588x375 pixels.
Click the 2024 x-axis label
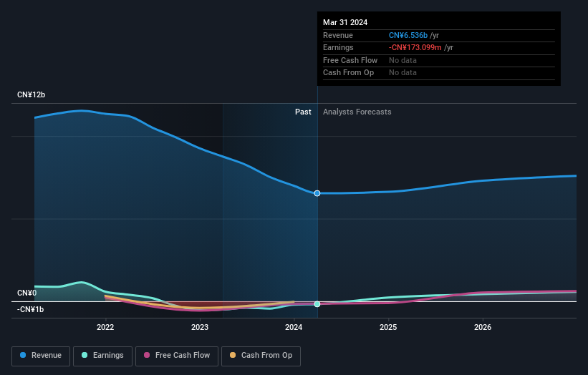click(x=294, y=328)
